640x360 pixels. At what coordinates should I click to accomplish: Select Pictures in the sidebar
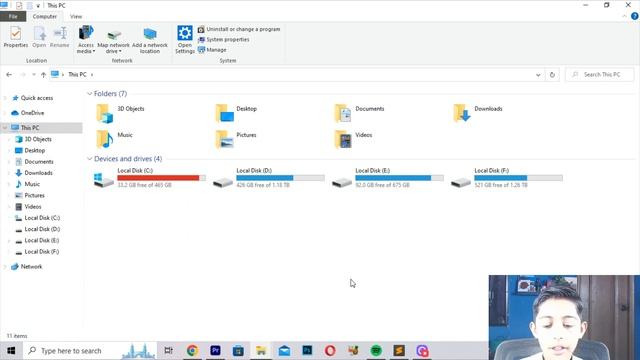tap(34, 196)
